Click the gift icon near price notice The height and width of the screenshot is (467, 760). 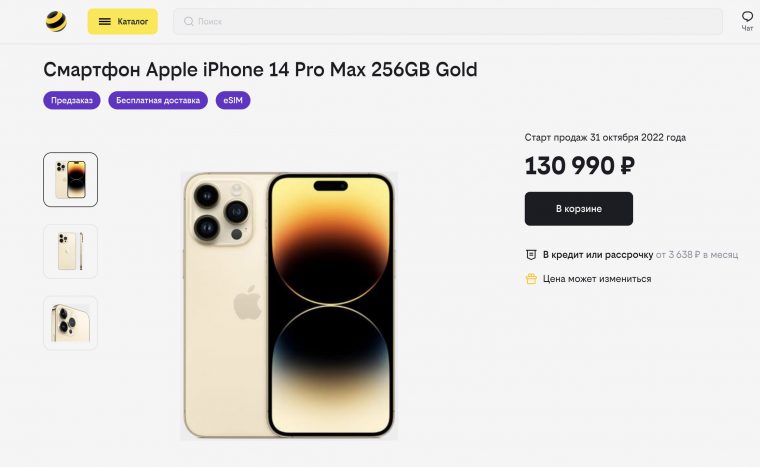tap(531, 279)
